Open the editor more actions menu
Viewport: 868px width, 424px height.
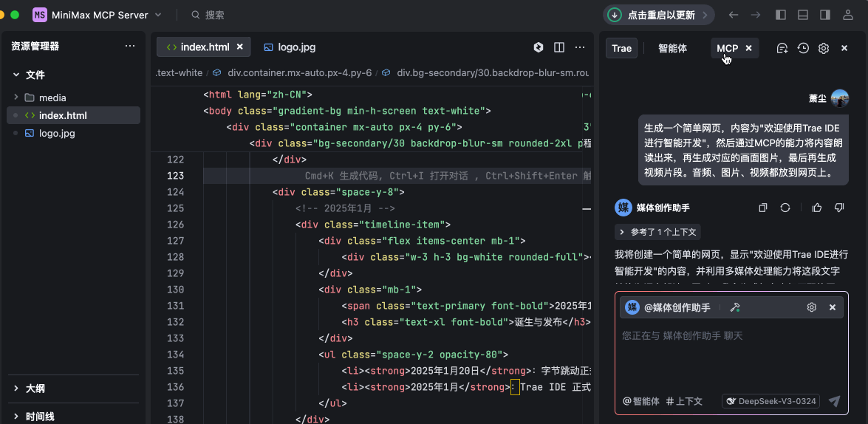click(580, 47)
